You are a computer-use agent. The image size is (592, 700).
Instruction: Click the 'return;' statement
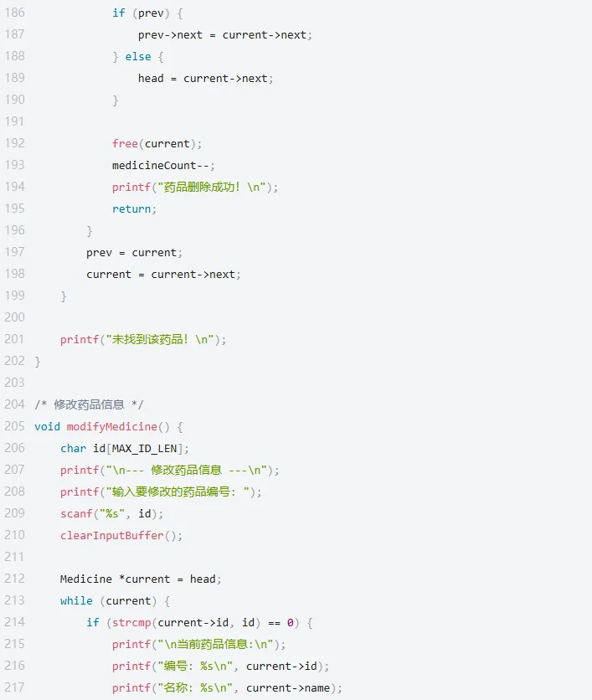134,209
